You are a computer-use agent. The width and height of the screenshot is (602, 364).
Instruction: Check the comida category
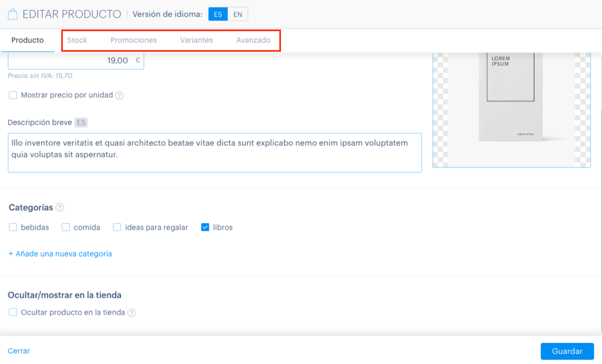pyautogui.click(x=66, y=227)
